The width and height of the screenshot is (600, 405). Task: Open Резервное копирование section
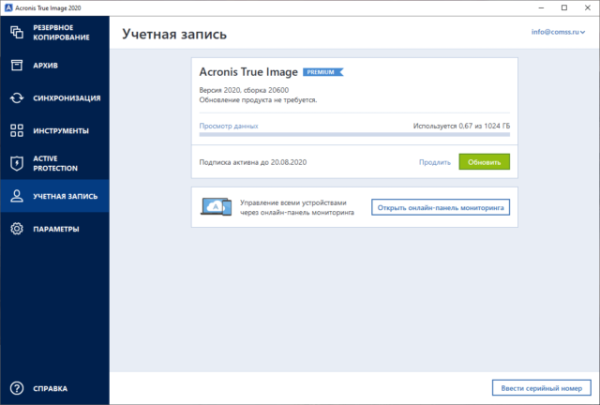pos(55,32)
